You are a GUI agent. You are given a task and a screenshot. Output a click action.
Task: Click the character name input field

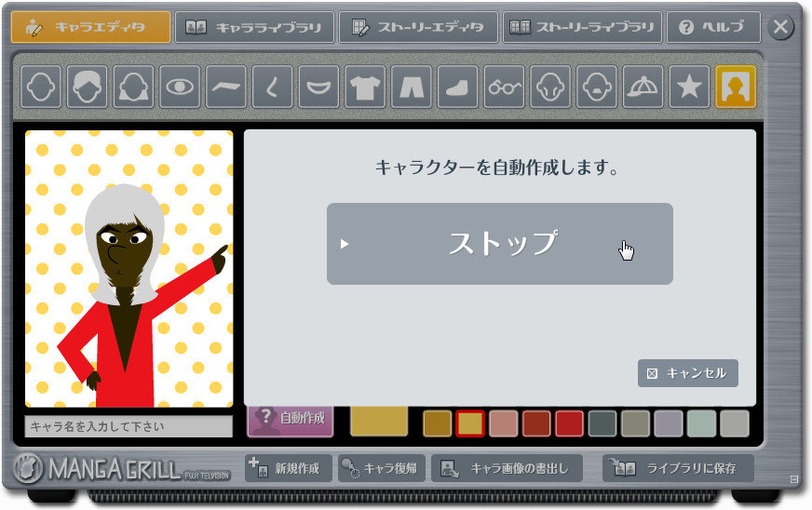pyautogui.click(x=129, y=426)
